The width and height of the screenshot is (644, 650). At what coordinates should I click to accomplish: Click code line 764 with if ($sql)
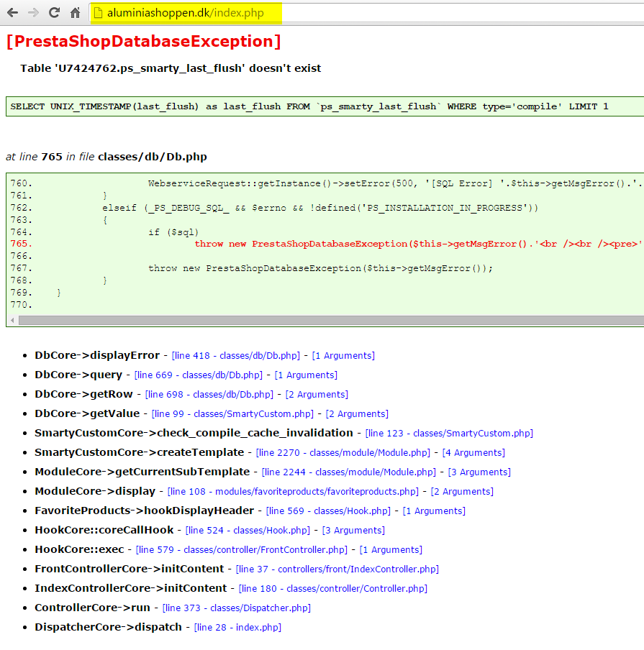click(104, 232)
